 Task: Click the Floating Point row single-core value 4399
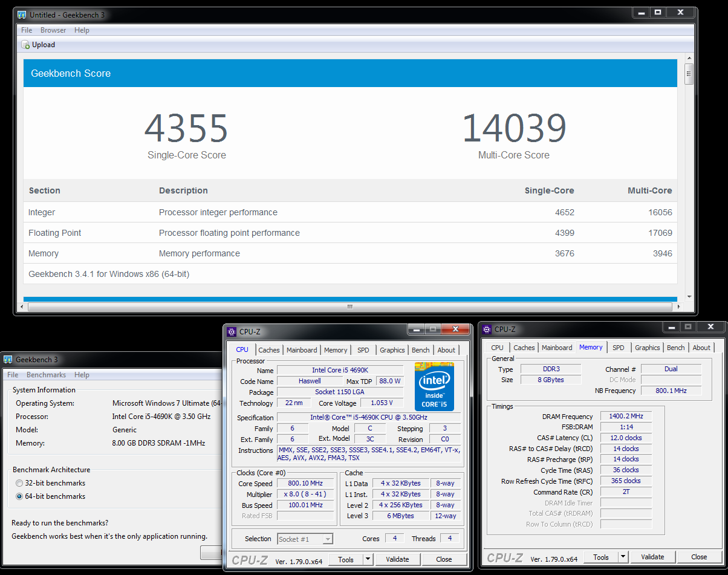(x=565, y=233)
